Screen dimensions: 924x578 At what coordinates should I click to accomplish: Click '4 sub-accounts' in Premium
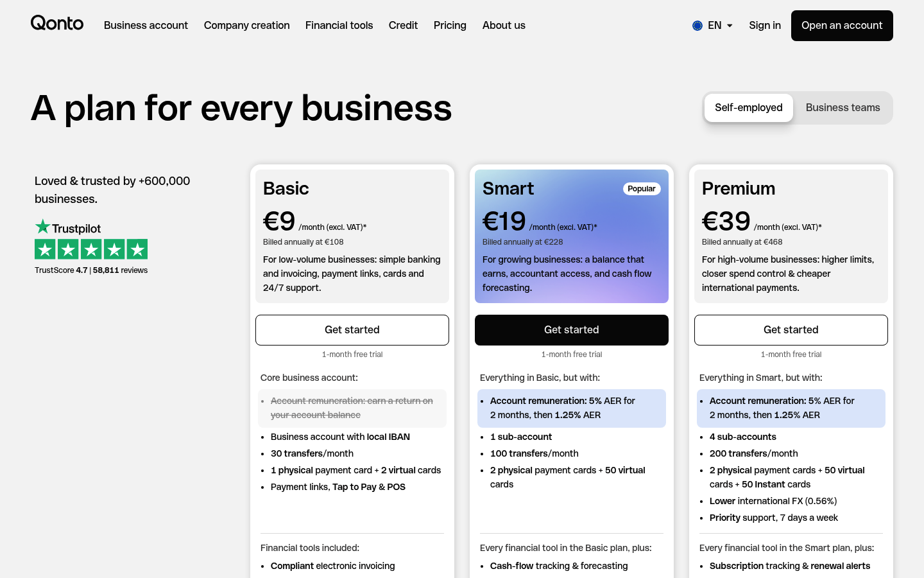click(743, 437)
